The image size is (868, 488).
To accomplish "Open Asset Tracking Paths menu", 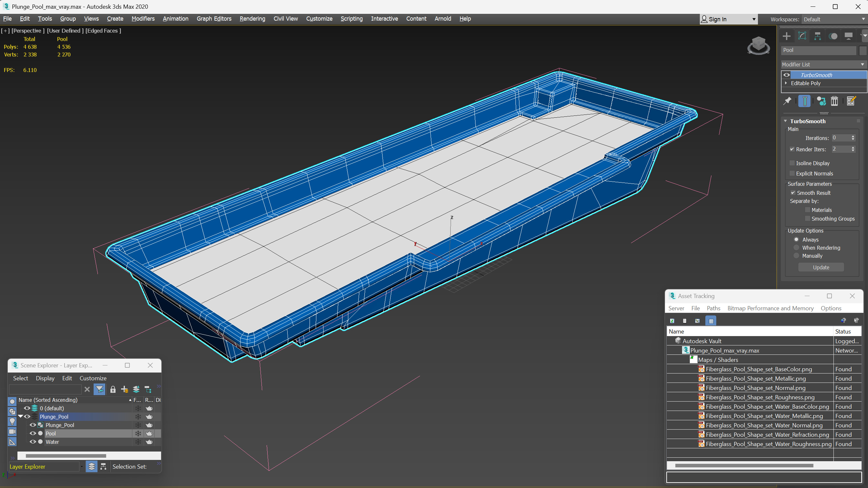I will click(713, 308).
